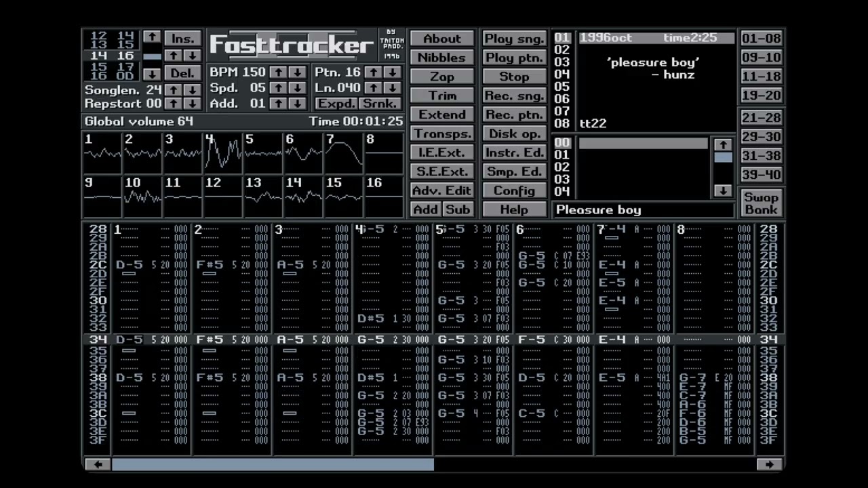Image resolution: width=868 pixels, height=488 pixels.
Task: Stop playback
Action: click(514, 77)
